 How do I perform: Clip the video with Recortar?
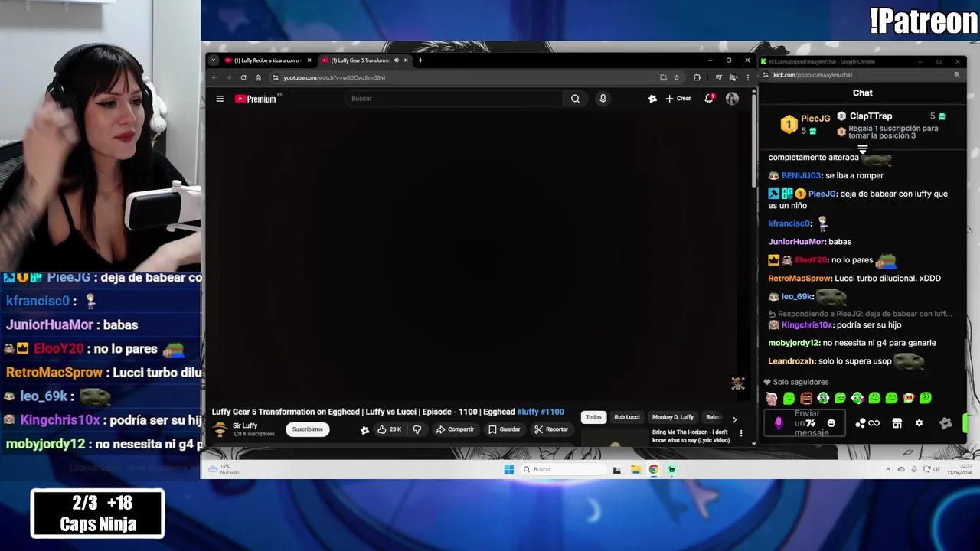click(551, 429)
